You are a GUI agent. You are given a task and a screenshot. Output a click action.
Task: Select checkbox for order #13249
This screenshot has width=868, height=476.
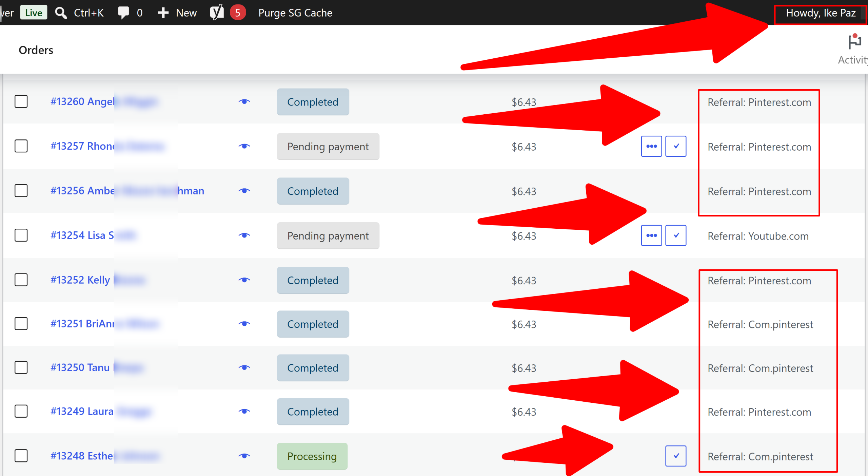pyautogui.click(x=21, y=411)
